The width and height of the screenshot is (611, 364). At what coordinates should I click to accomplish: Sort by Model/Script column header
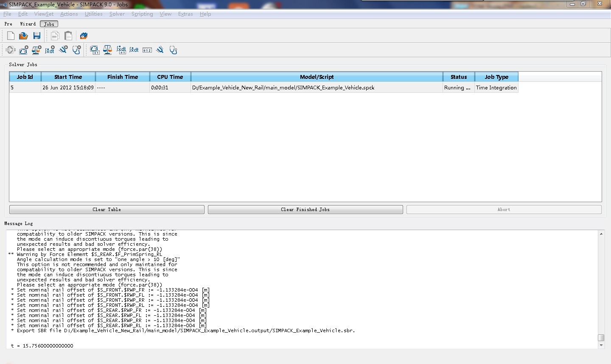[317, 77]
